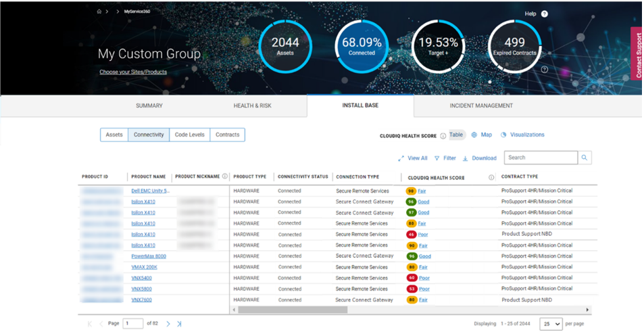
Task: Jump to the last page arrow
Action: point(179,324)
